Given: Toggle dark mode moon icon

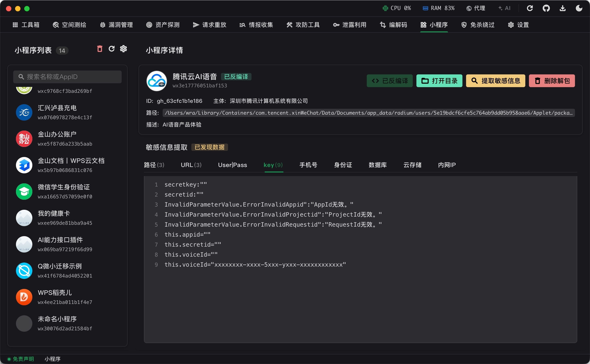Looking at the screenshot, I should tap(579, 8).
